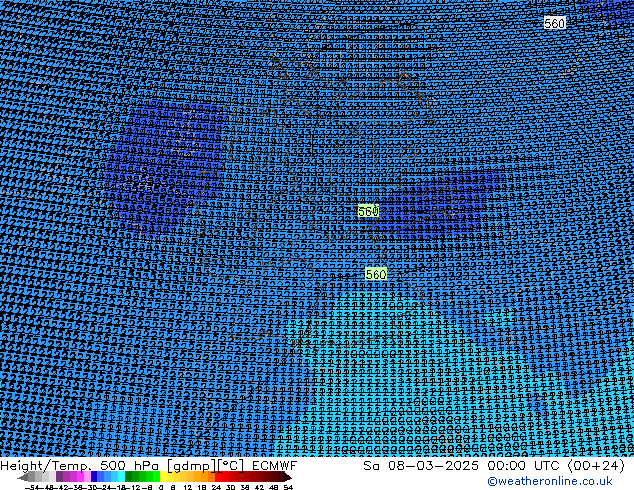Screen dimensions: 634x490
Task: Click the -54 value on the legend scale
Action: pyautogui.click(x=31, y=487)
